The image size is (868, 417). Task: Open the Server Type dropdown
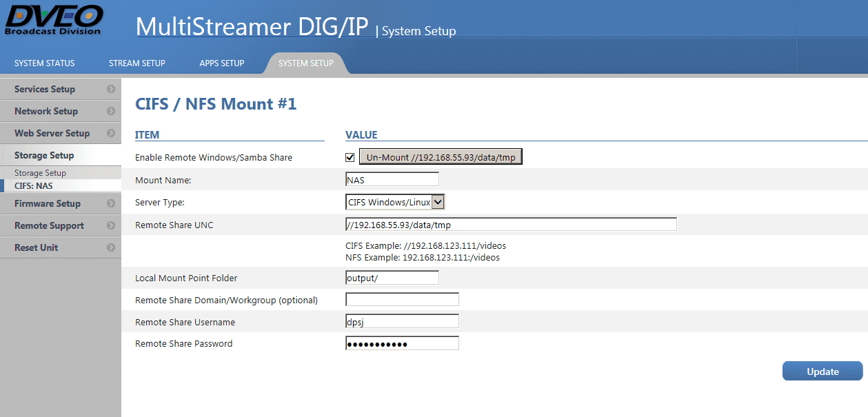pos(395,202)
